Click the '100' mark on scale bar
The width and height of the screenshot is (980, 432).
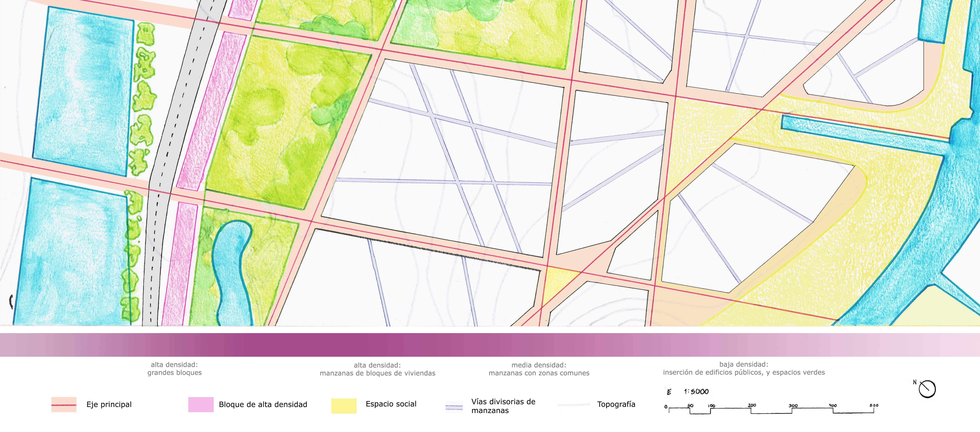pos(711,406)
